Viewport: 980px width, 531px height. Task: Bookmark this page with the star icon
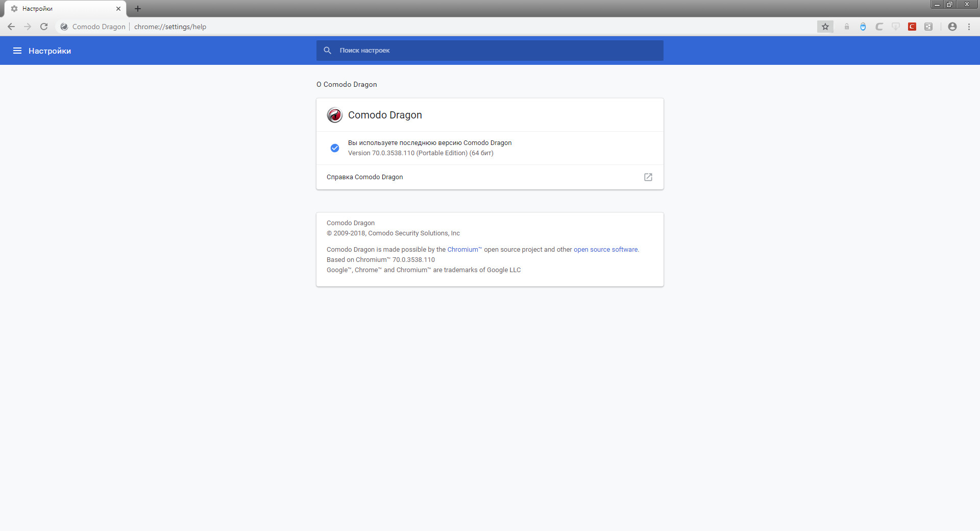(825, 27)
